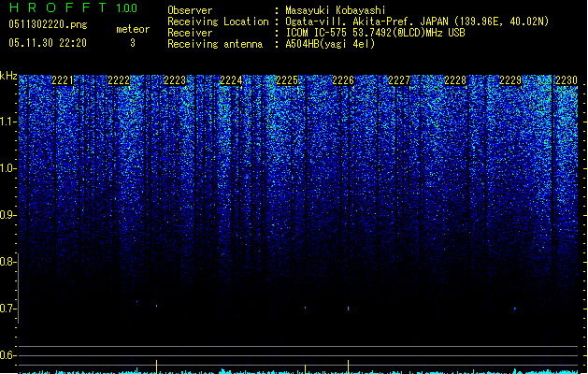This screenshot has width=588, height=374.
Task: Click the 0.8 kHz axis tick label
Action: 8,262
